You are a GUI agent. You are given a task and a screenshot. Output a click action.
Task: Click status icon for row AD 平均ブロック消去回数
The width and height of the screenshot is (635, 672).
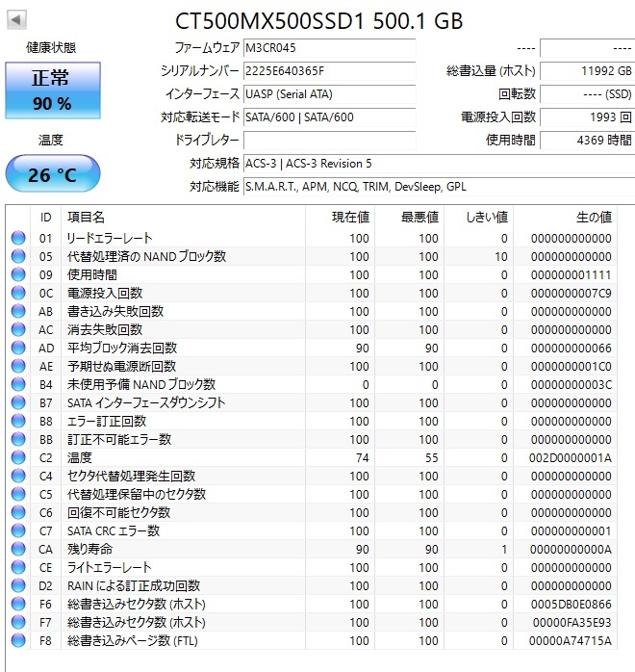pos(18,348)
